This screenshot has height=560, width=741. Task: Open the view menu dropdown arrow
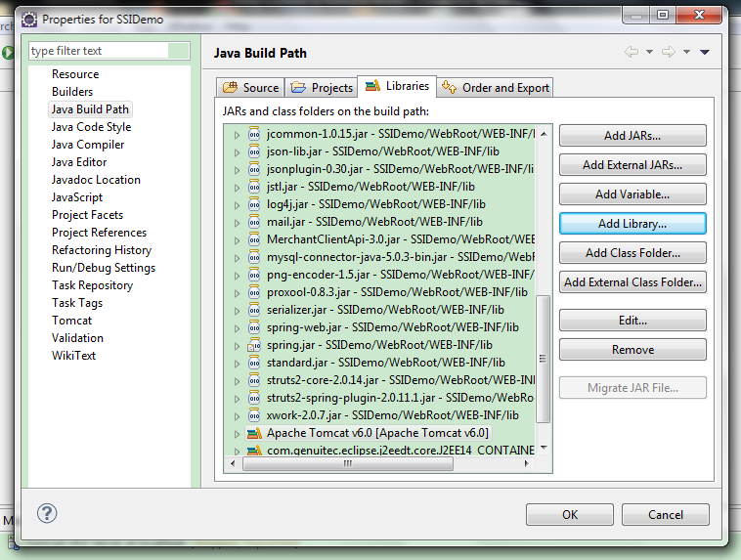click(x=705, y=52)
